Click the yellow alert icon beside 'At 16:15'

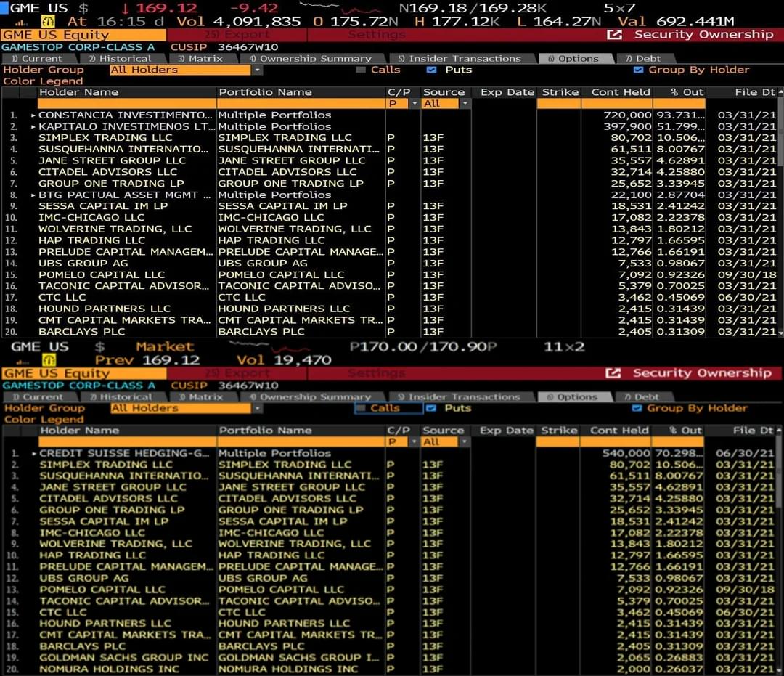(x=49, y=22)
